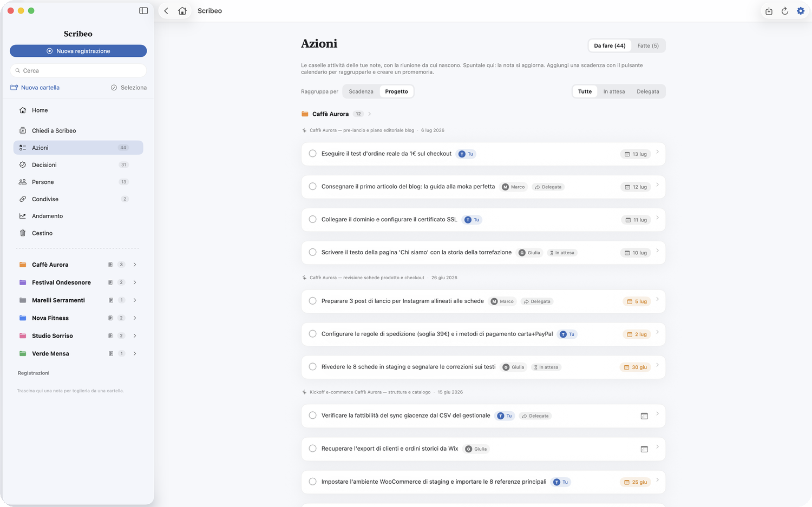Group actions by Scadenza
Image resolution: width=812 pixels, height=507 pixels.
coord(361,91)
